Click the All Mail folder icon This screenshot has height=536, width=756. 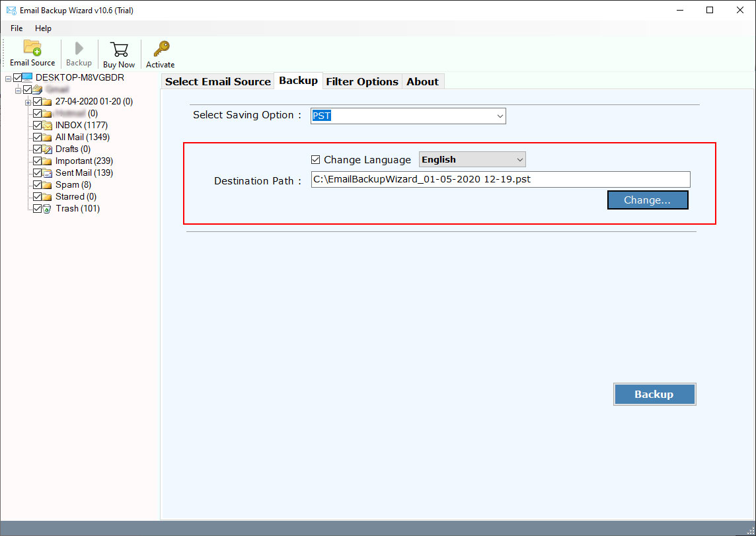[x=47, y=137]
